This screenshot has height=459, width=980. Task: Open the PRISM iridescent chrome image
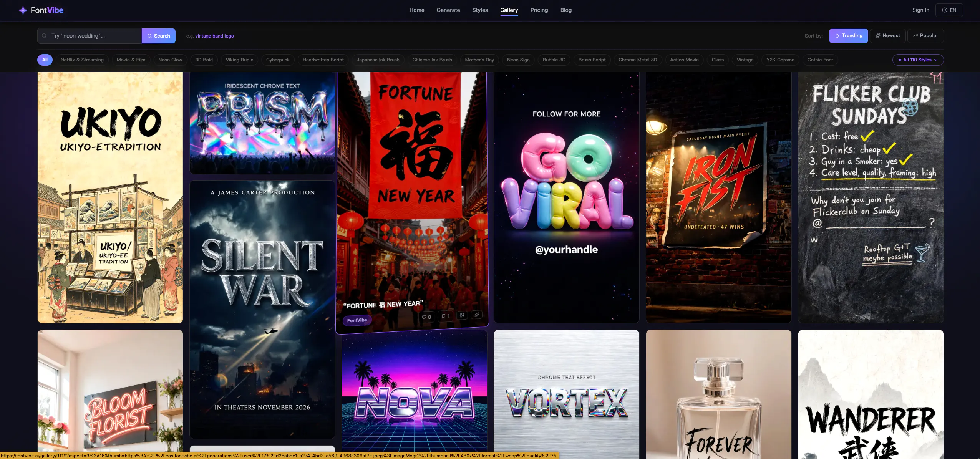262,123
